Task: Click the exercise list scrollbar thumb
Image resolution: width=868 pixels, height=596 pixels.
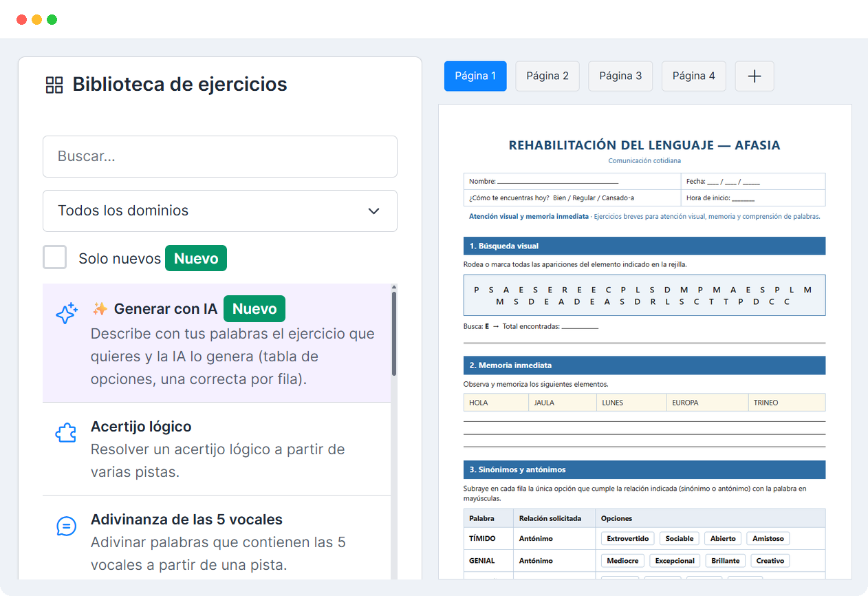Action: tap(394, 334)
